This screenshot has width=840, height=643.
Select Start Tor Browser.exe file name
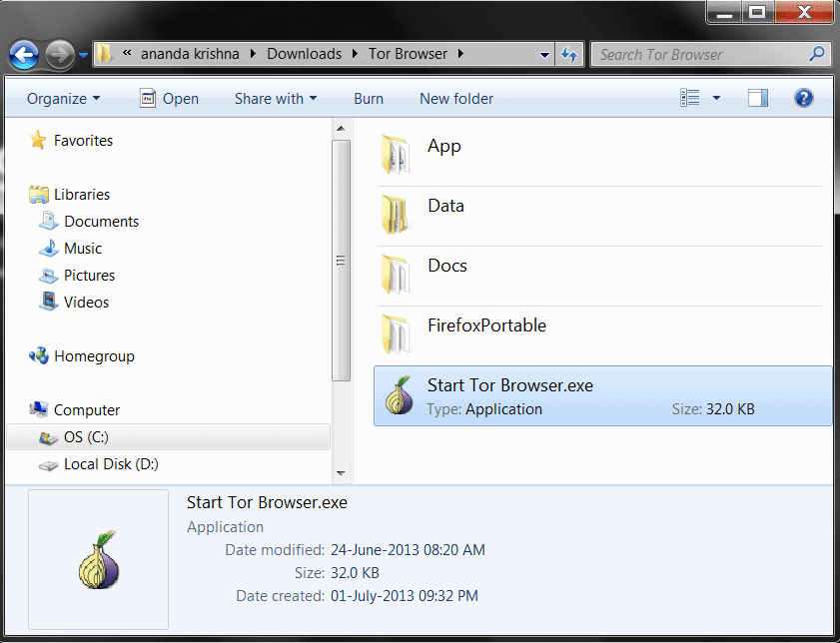point(510,385)
